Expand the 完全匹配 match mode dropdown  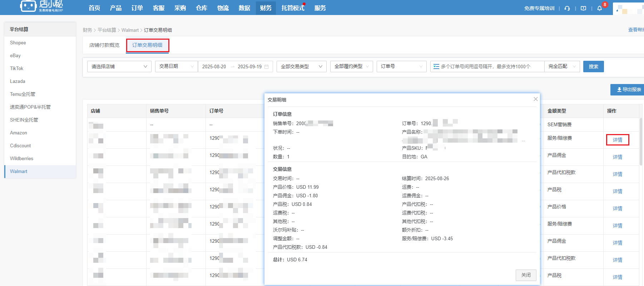[x=562, y=66]
